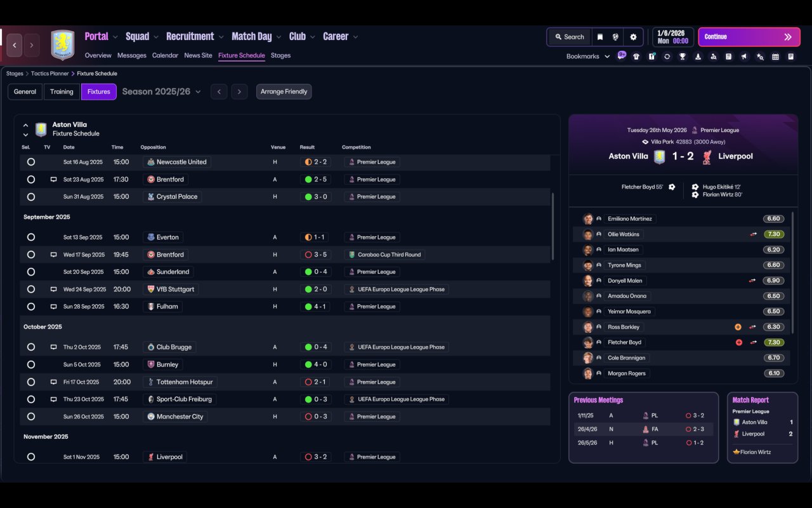Select the radio button for Club Brugge fixture
The image size is (812, 508).
tap(30, 347)
